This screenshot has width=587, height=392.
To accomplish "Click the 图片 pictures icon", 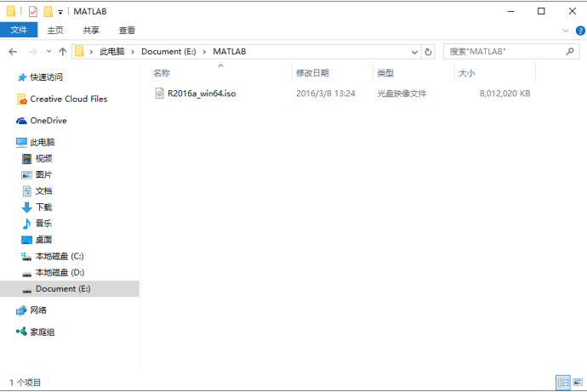I will point(26,175).
